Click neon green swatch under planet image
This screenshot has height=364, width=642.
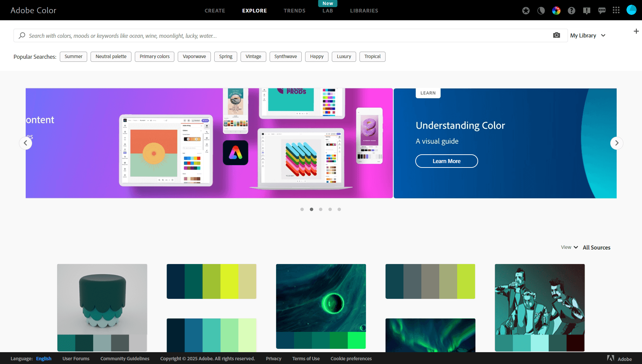357,340
